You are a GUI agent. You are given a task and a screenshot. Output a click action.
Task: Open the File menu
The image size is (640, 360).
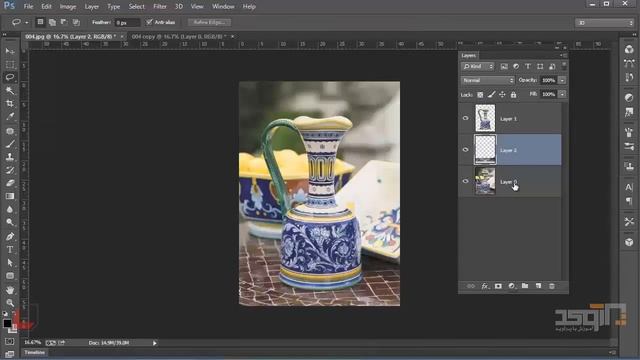[x=28, y=7]
